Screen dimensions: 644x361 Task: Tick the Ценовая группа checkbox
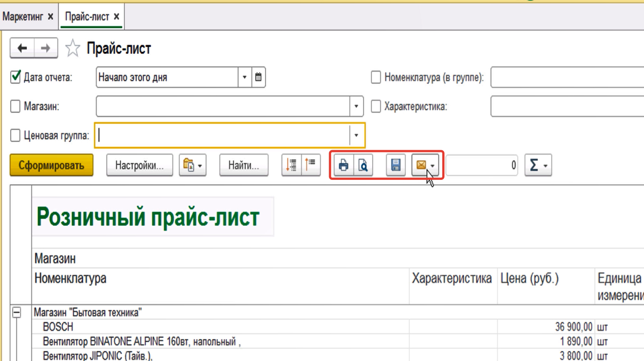coord(15,135)
